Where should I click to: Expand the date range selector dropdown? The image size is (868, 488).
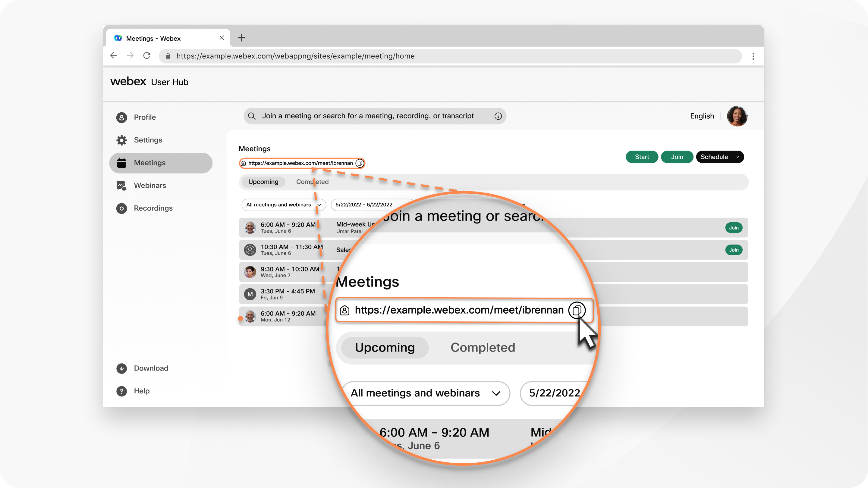click(363, 204)
